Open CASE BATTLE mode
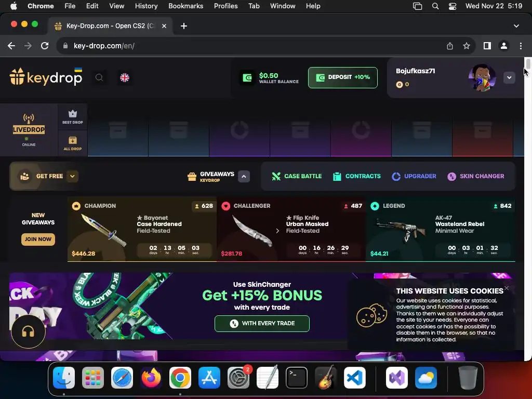This screenshot has width=532, height=399. click(x=297, y=176)
